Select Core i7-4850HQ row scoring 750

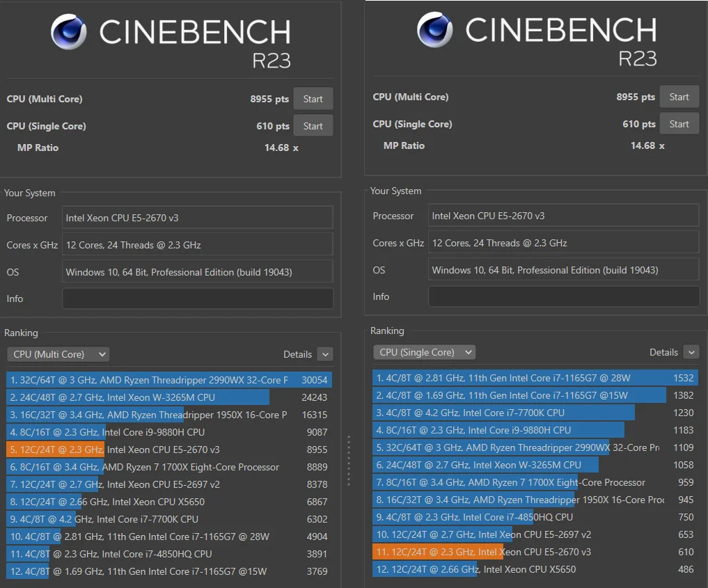[x=535, y=517]
